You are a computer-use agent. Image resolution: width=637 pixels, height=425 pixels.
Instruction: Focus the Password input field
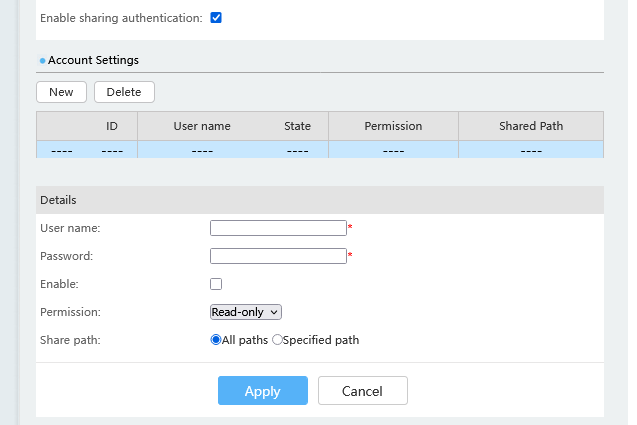278,256
